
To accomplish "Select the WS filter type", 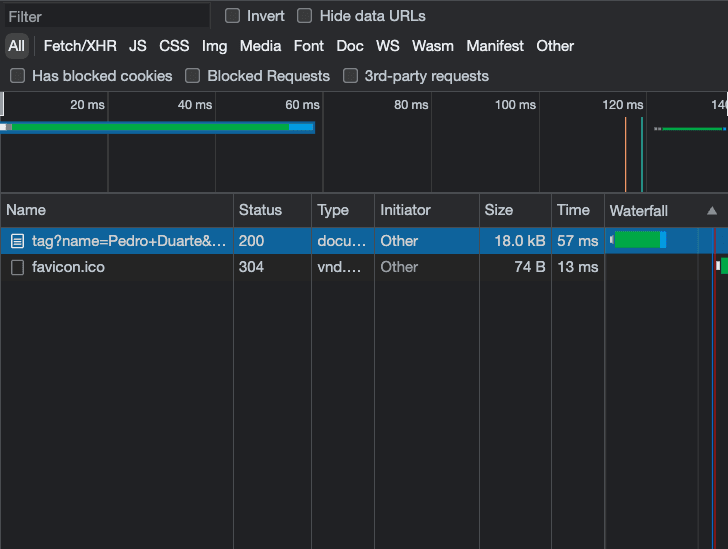I will click(387, 46).
